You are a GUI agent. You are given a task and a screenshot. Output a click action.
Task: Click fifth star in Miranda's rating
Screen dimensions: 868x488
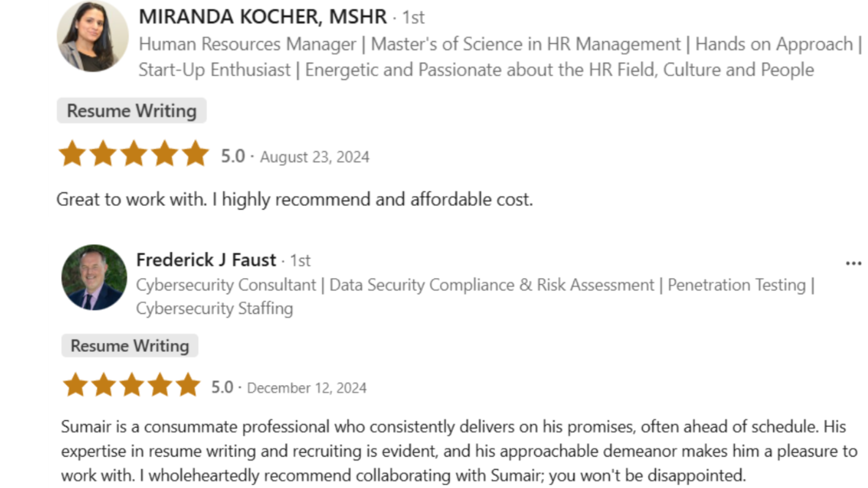pyautogui.click(x=195, y=153)
